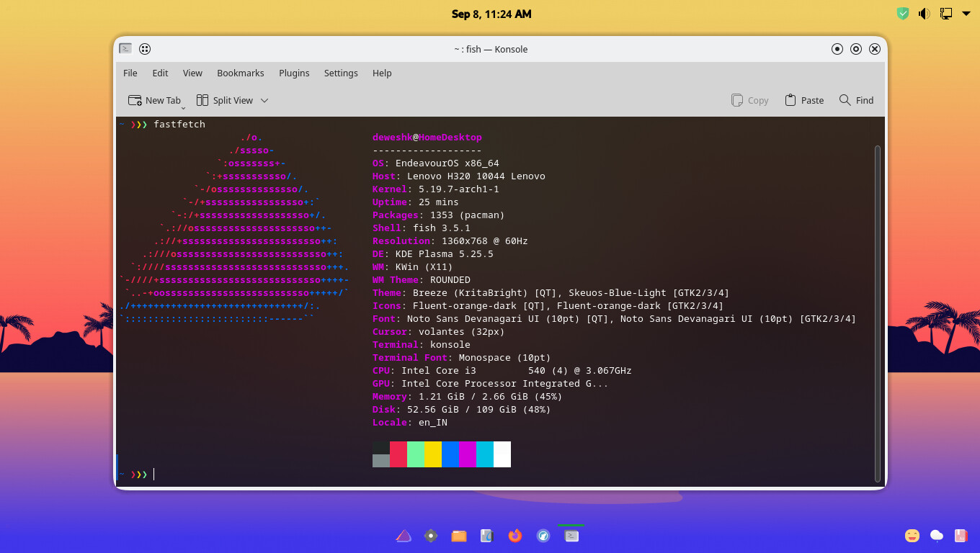Click the cyan color block in fastfetch output

pyautogui.click(x=485, y=454)
